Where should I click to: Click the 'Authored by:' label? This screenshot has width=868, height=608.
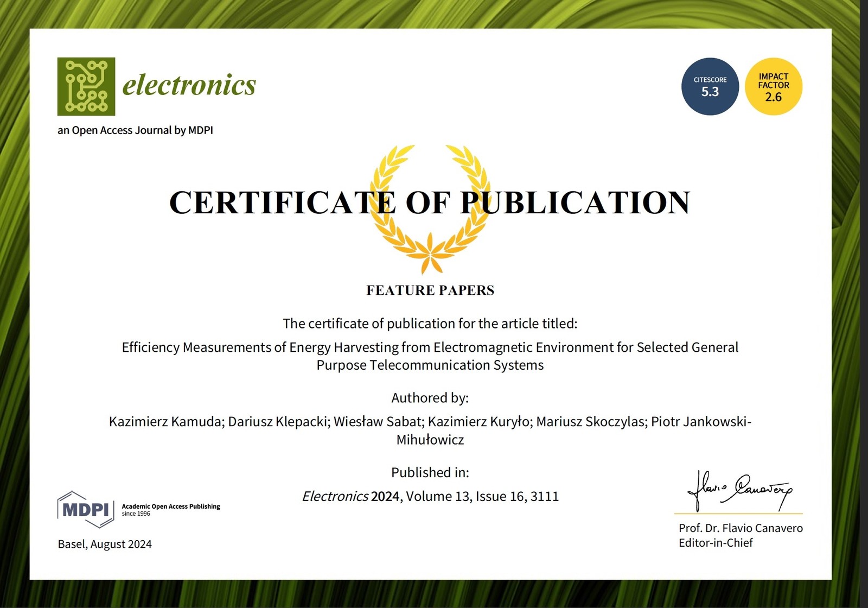(430, 398)
